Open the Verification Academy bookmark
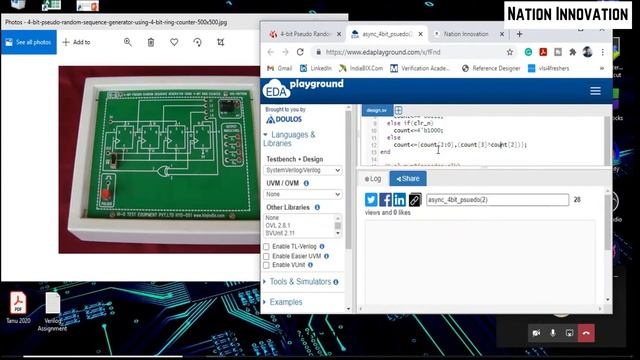The width and height of the screenshot is (640, 360). [x=420, y=69]
